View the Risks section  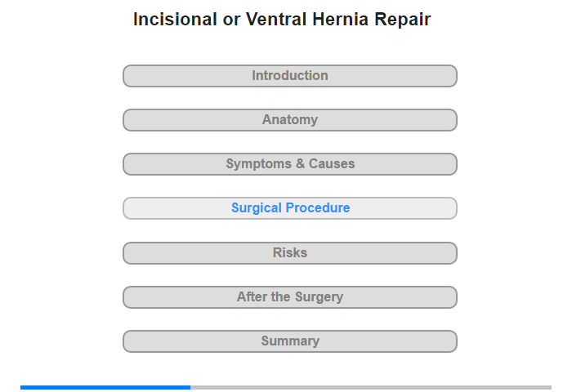(x=289, y=253)
